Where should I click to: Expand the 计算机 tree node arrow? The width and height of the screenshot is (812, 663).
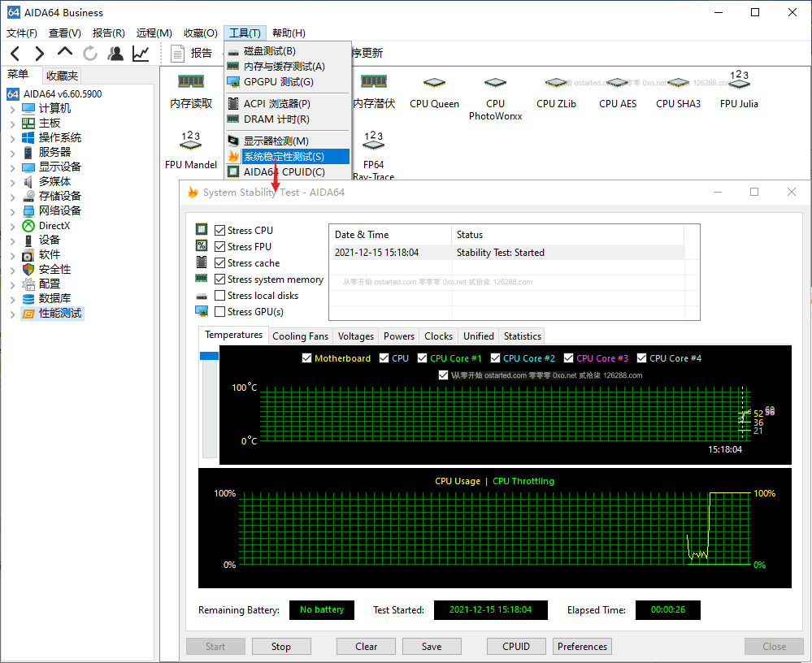pos(12,109)
